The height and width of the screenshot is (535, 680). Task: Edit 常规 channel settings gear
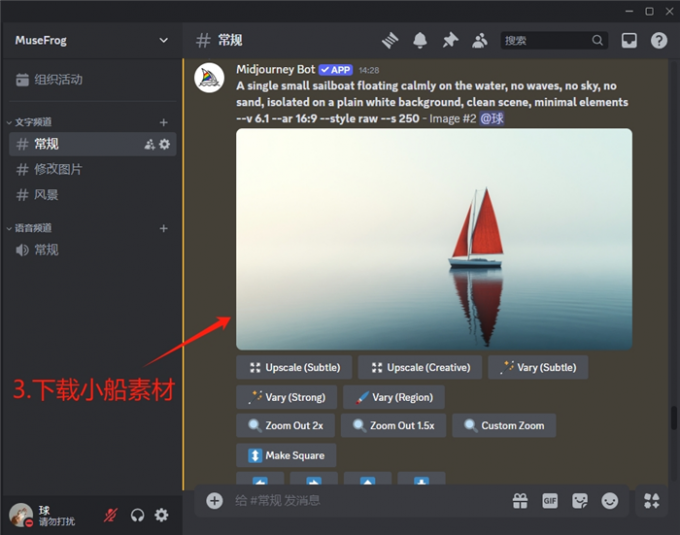(x=165, y=144)
